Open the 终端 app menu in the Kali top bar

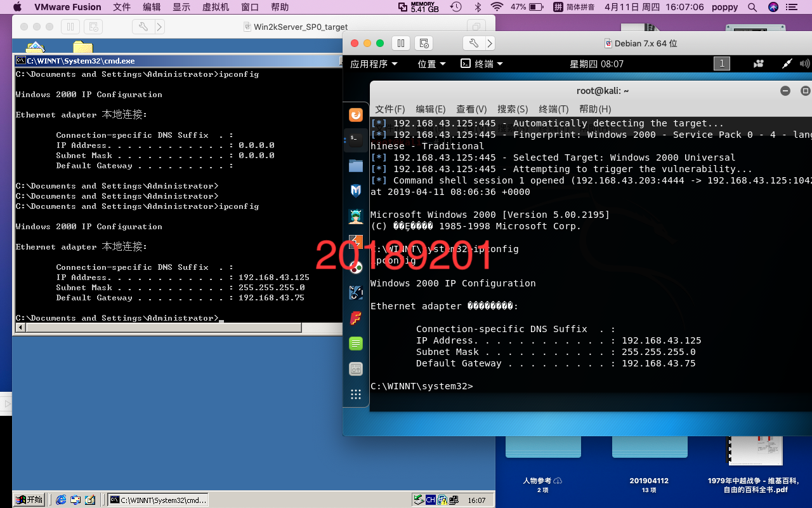pyautogui.click(x=481, y=63)
